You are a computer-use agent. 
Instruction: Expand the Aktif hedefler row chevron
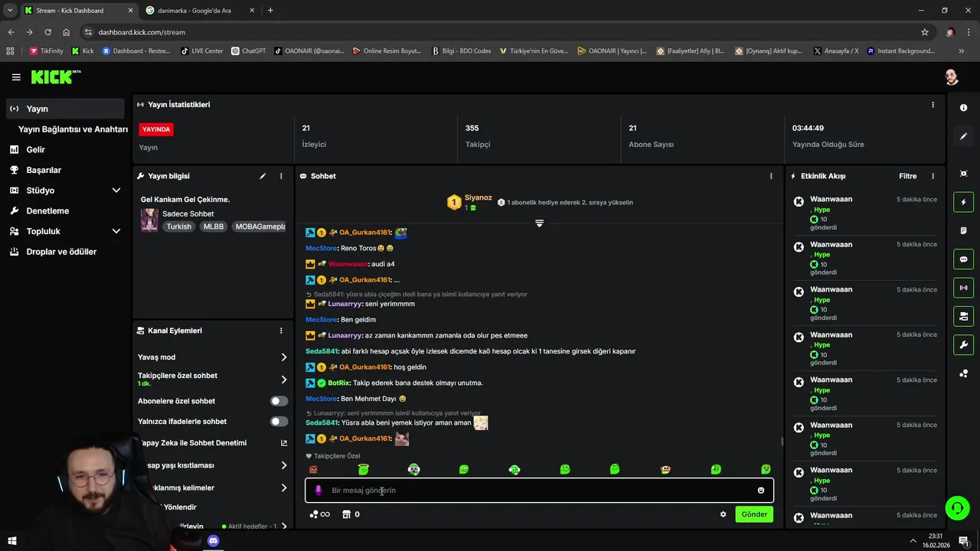pos(284,527)
